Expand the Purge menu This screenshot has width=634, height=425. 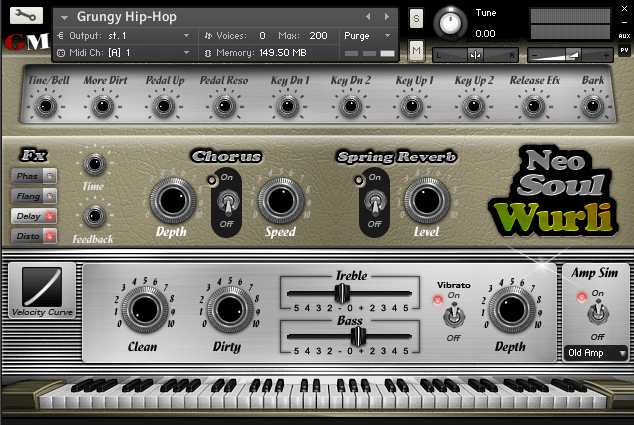coord(368,35)
